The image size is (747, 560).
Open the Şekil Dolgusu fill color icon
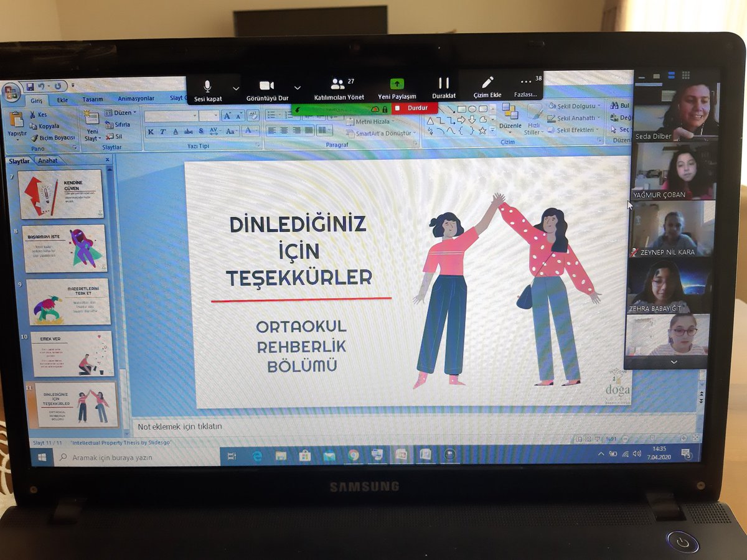(553, 106)
